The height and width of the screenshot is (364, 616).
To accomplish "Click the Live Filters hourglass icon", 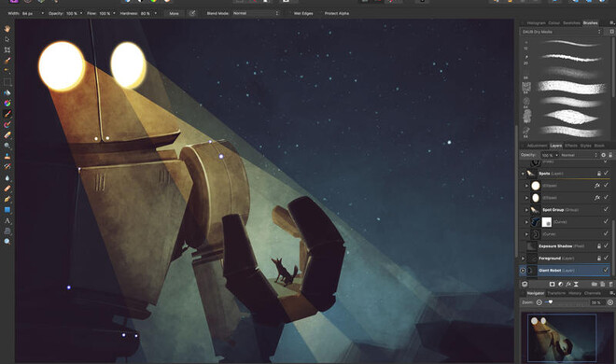I will tap(576, 284).
